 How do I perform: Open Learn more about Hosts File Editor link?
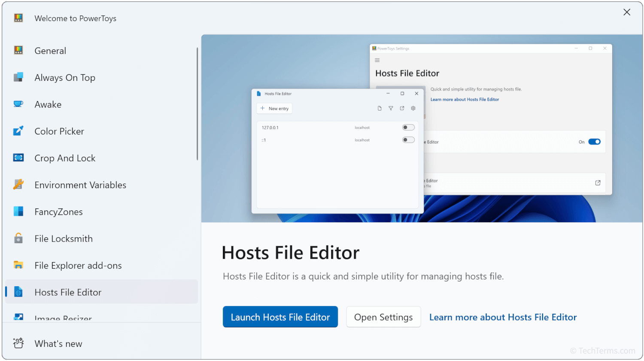[x=503, y=317]
